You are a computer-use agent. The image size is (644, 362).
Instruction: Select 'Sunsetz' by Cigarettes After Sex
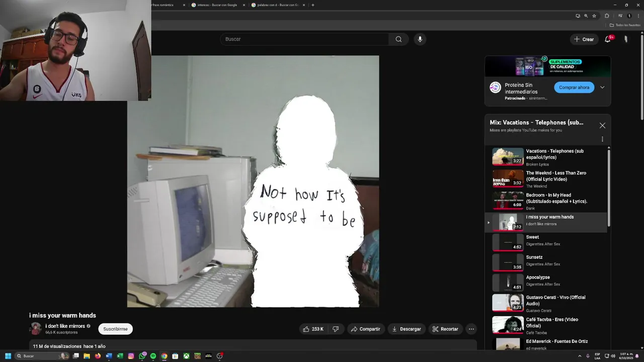coord(547,262)
